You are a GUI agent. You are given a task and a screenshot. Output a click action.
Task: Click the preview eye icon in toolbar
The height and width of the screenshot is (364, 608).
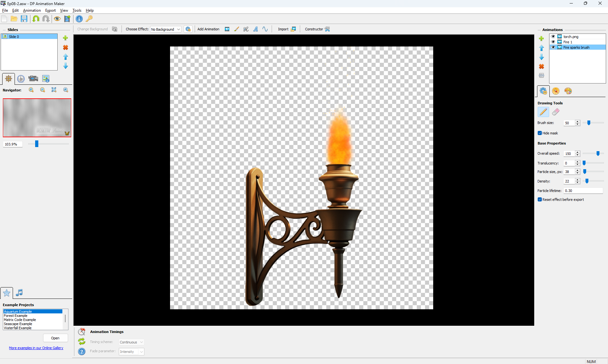[57, 19]
